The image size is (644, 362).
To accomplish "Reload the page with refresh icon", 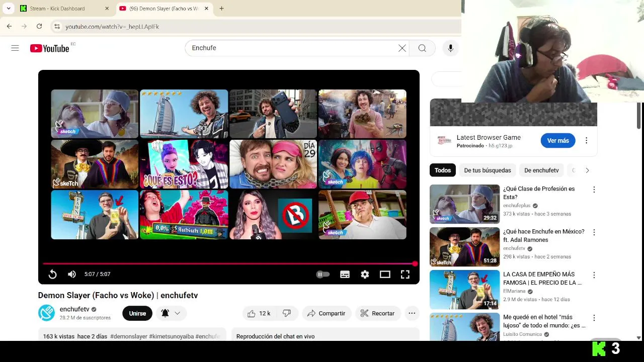I will tap(39, 26).
